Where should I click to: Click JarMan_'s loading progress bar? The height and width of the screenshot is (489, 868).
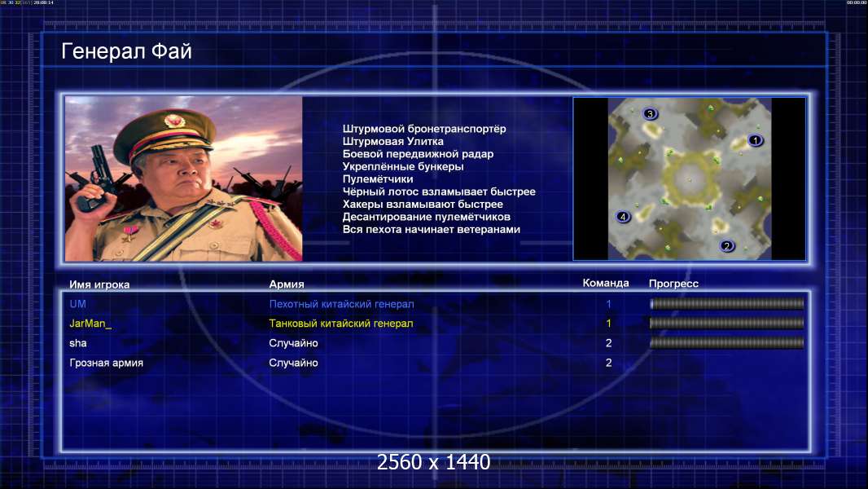click(x=727, y=324)
